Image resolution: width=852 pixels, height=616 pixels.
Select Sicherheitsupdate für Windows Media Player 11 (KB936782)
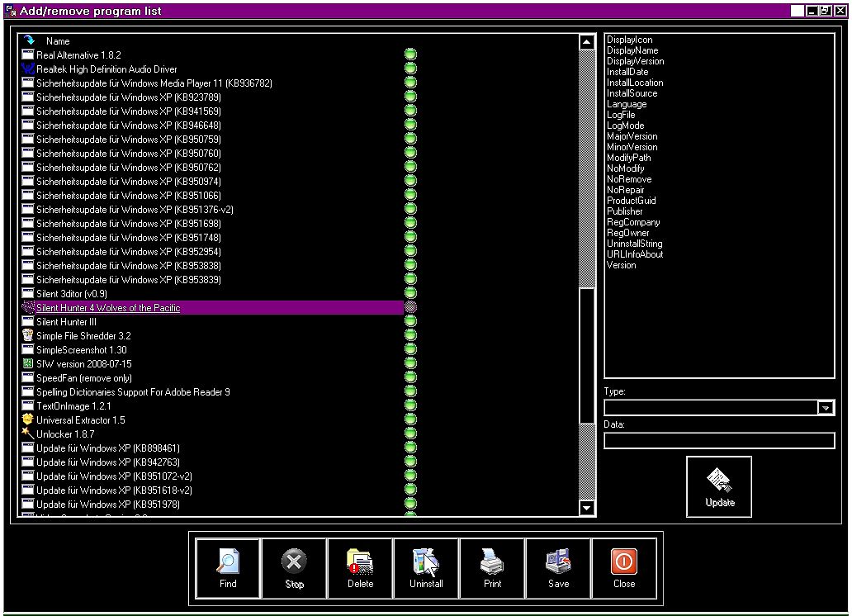tap(154, 83)
